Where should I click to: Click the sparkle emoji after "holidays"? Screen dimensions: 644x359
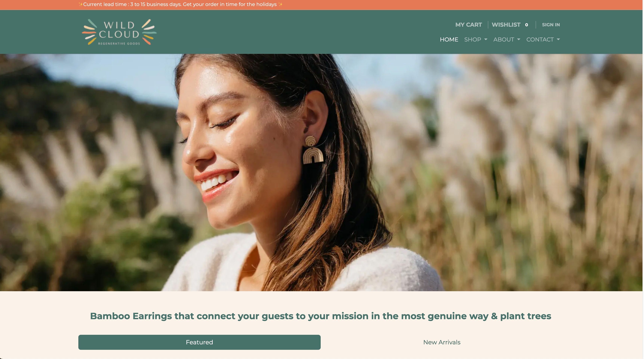(280, 4)
